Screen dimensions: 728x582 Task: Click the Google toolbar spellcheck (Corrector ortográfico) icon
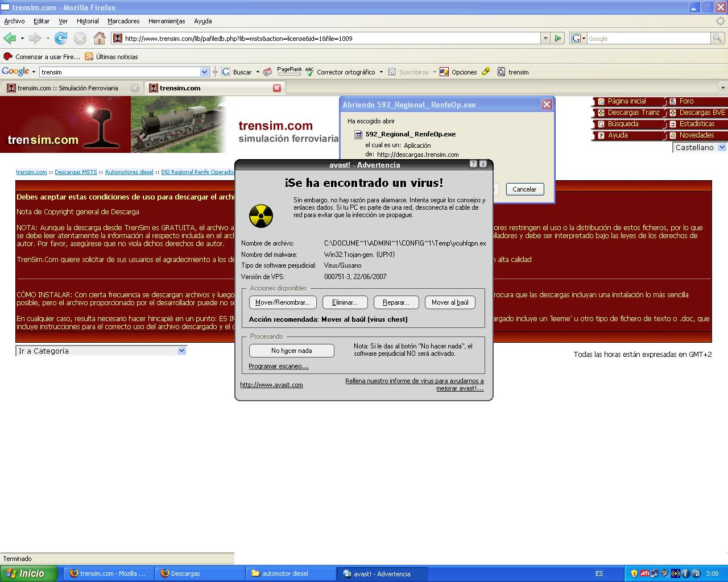point(309,72)
